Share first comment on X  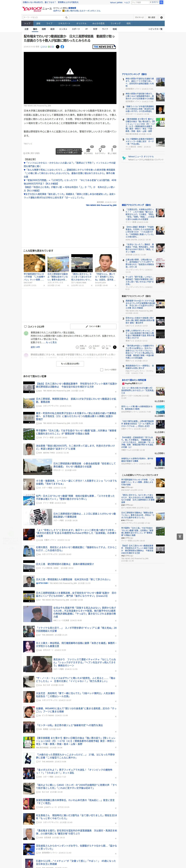[115, 347]
